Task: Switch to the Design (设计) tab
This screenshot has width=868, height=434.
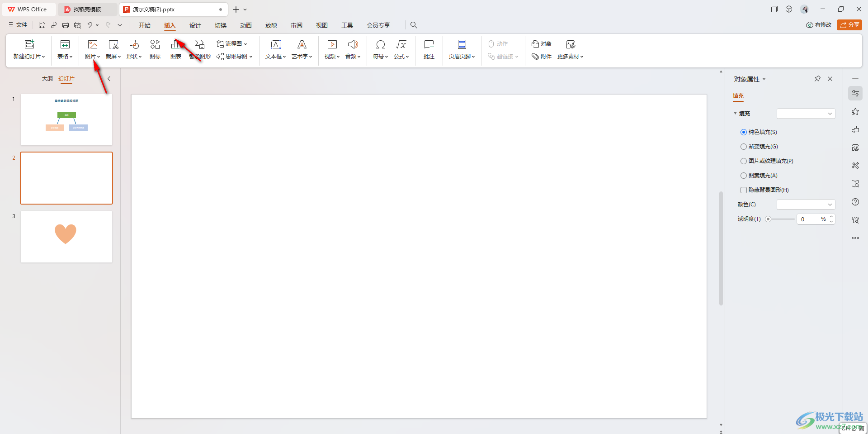Action: [195, 25]
